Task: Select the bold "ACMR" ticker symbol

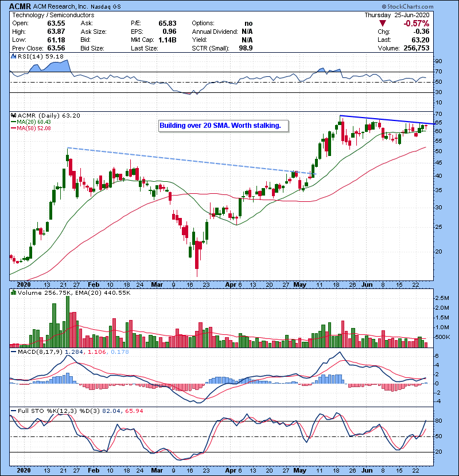Action: 20,6
